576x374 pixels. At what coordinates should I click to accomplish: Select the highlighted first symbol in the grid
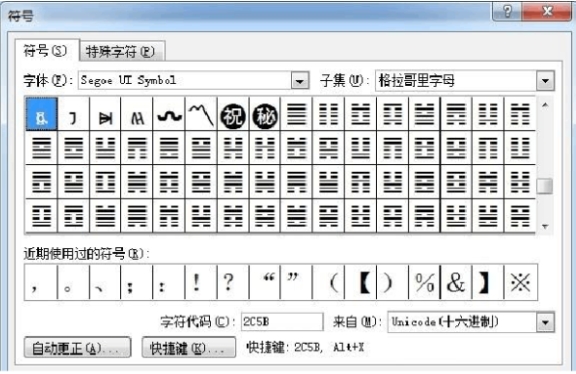pos(42,114)
